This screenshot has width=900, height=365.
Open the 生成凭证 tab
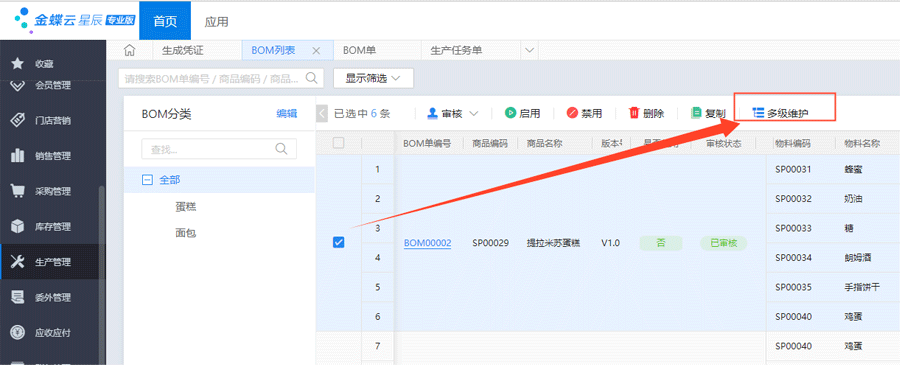183,51
